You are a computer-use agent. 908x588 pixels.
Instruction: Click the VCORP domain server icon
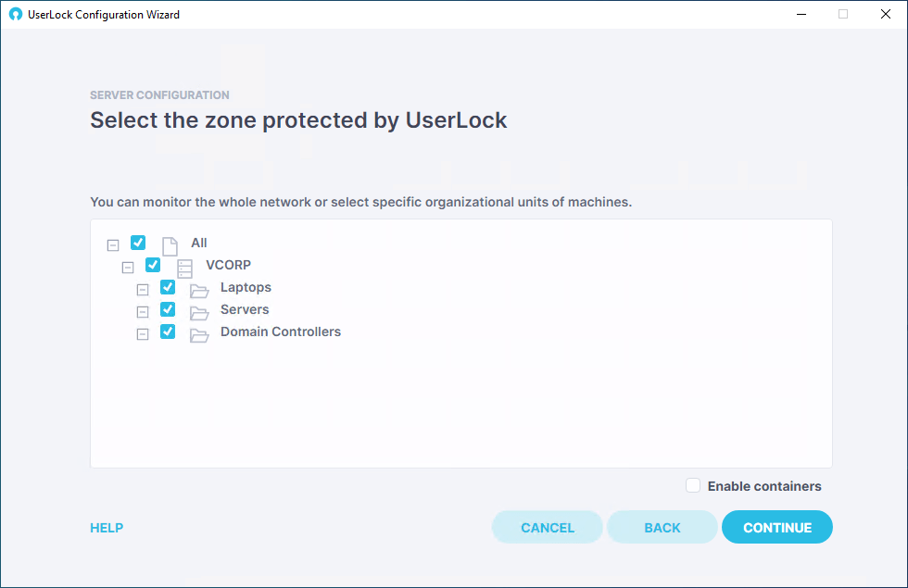(x=184, y=269)
